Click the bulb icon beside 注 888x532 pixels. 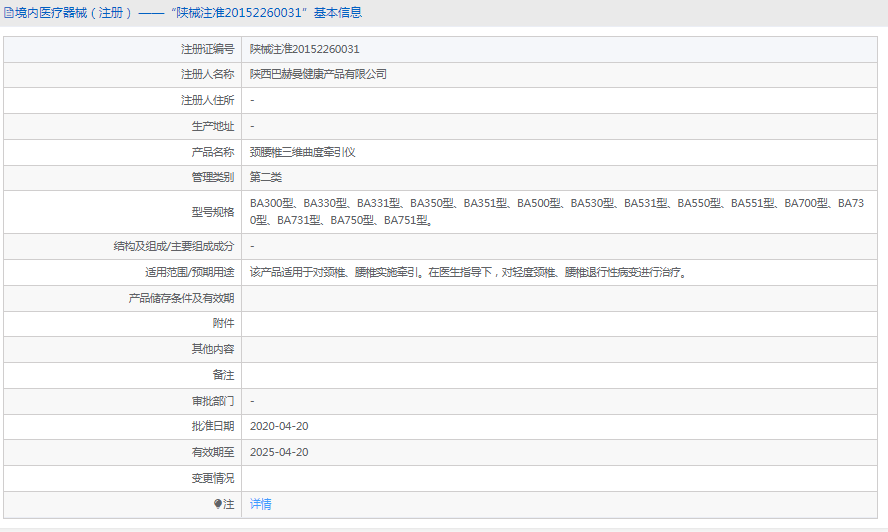(217, 504)
